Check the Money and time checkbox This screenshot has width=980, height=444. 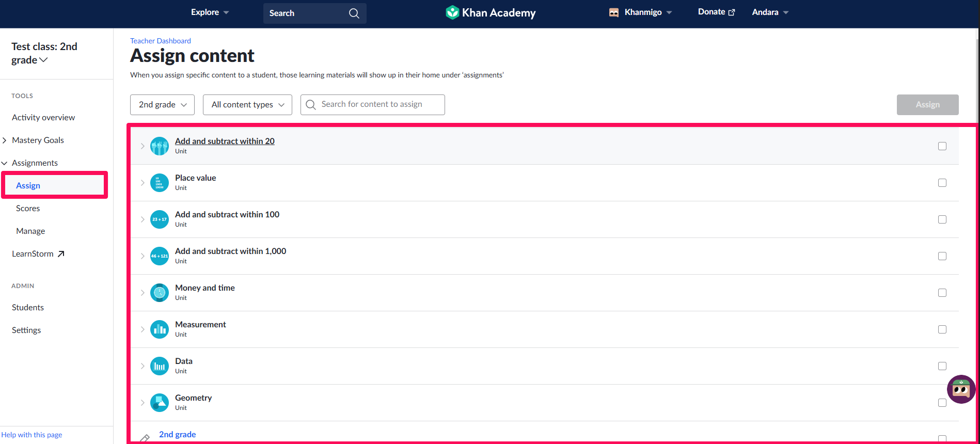point(942,293)
